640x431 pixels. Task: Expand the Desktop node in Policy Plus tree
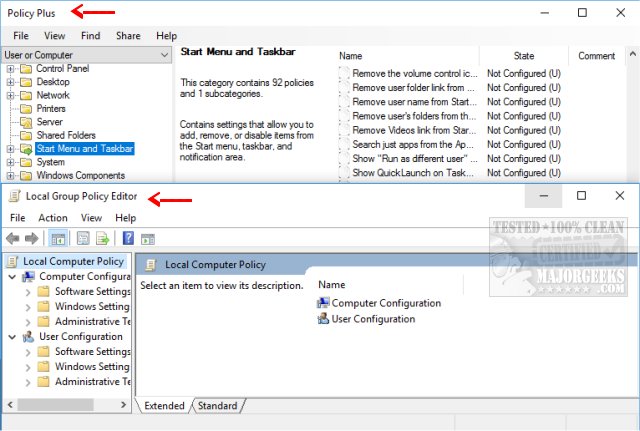coord(11,82)
